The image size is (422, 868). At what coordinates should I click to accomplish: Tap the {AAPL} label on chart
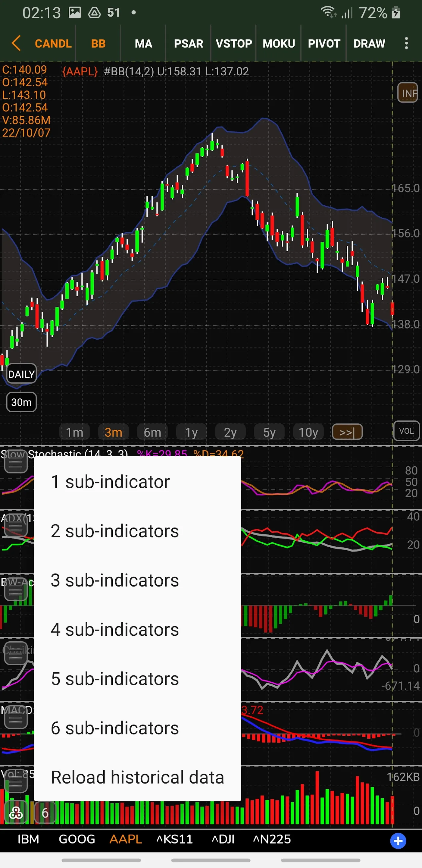[80, 71]
